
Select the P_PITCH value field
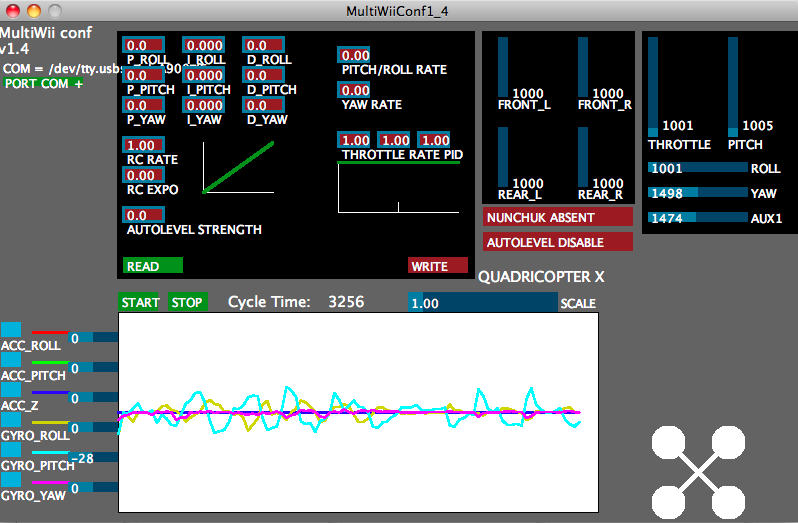pos(144,75)
